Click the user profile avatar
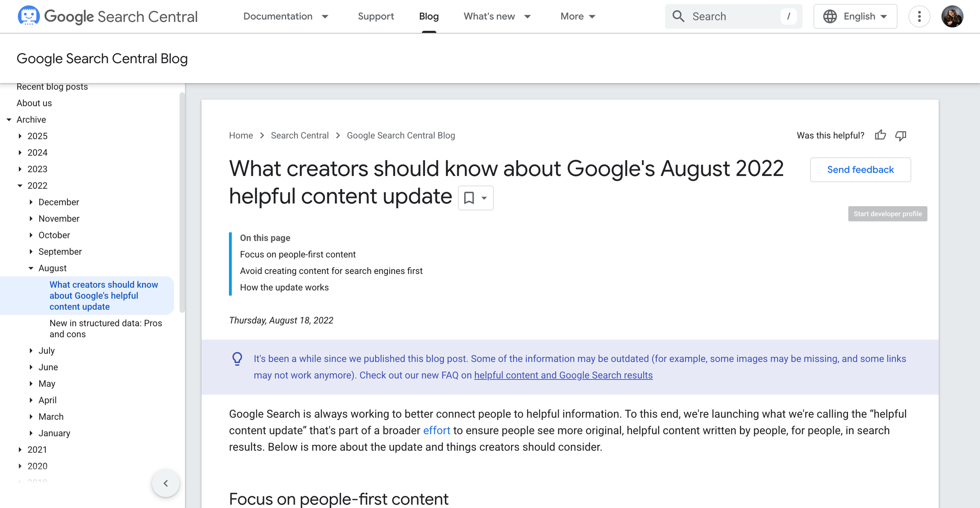 (952, 16)
